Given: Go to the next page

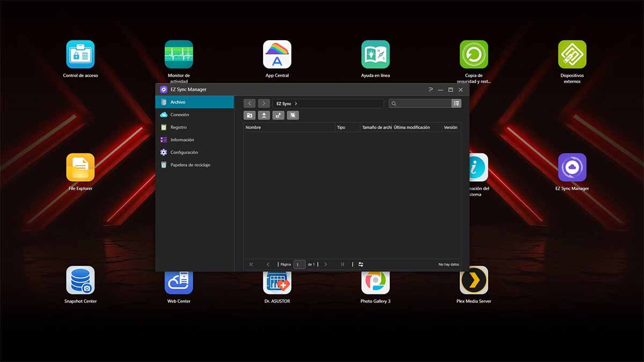Looking at the screenshot, I should [326, 264].
